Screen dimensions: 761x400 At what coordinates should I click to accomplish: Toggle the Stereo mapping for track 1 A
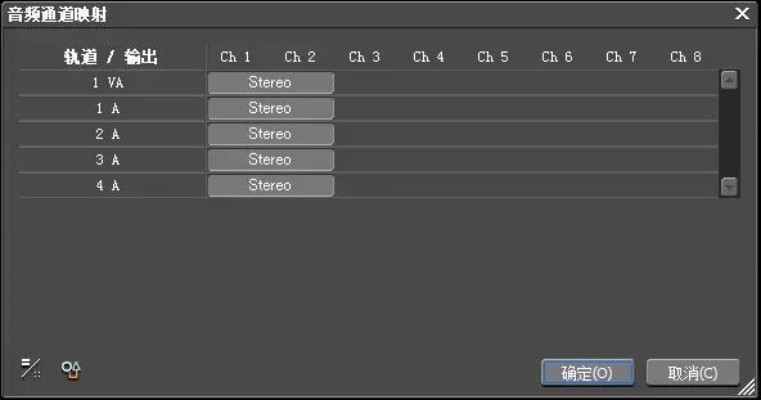[270, 108]
